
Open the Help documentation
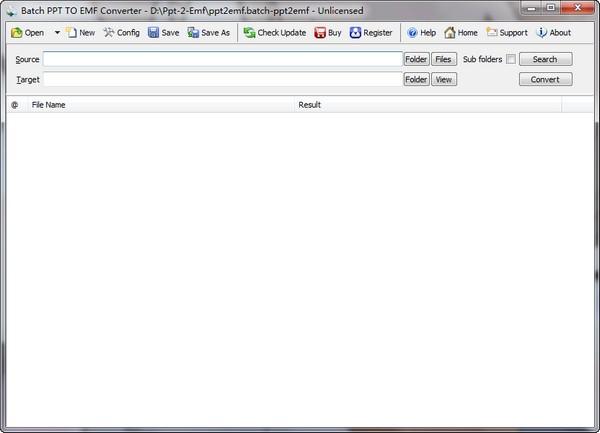click(421, 33)
